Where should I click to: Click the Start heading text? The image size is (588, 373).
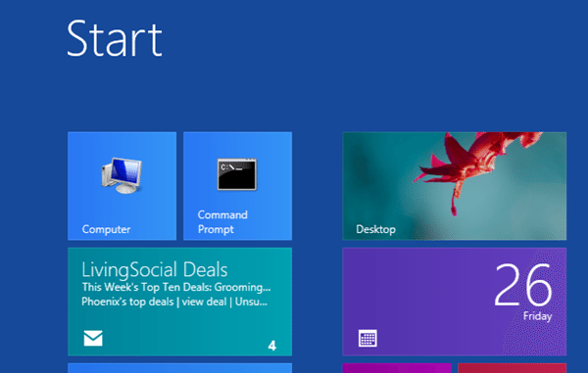point(115,38)
